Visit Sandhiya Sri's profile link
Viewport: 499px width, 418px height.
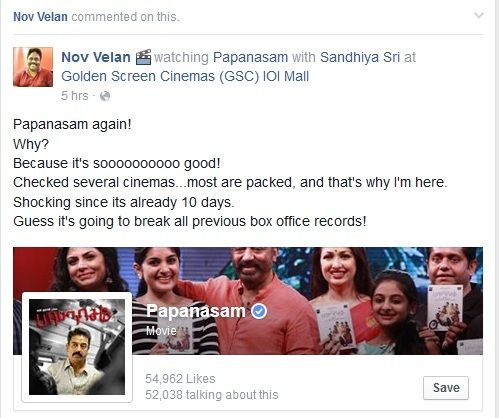(x=360, y=57)
